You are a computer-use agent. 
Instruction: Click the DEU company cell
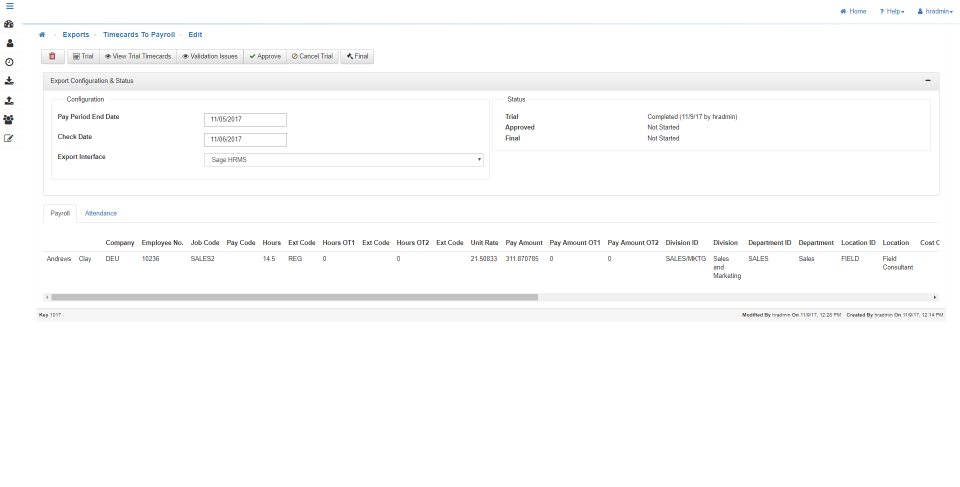tap(112, 259)
